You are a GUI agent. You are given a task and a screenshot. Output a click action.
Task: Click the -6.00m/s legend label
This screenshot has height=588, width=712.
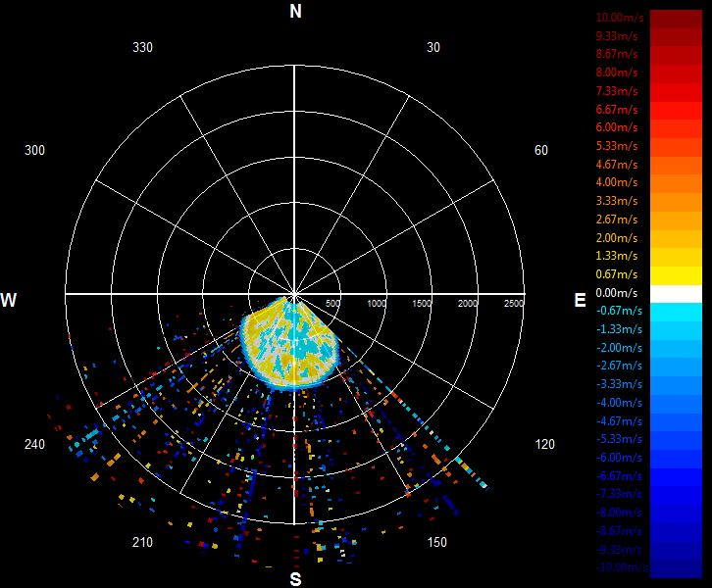click(619, 458)
